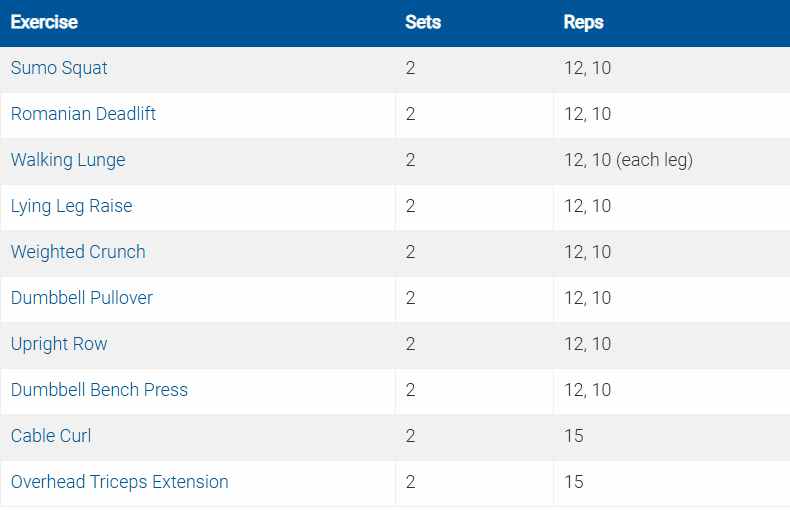Click the reps value in the Romanian Deadlift row
790x510 pixels.
pos(587,115)
